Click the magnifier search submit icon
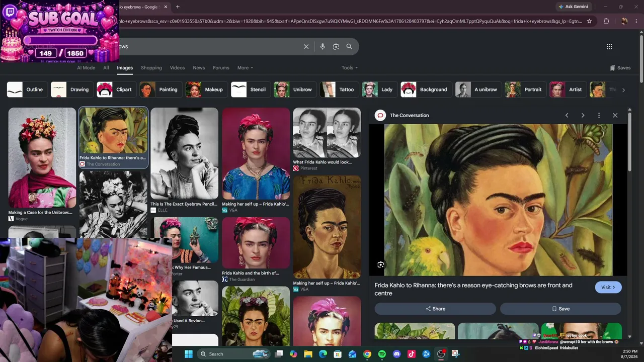 (x=349, y=46)
